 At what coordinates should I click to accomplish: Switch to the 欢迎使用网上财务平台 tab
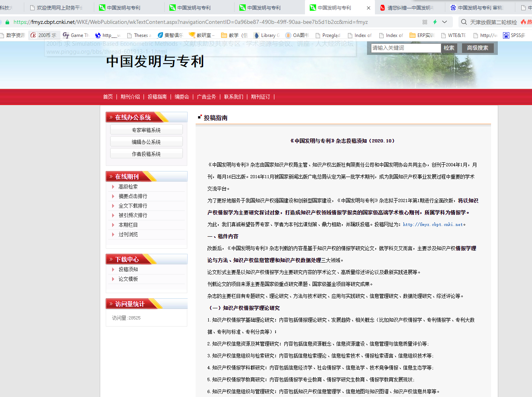(x=57, y=8)
